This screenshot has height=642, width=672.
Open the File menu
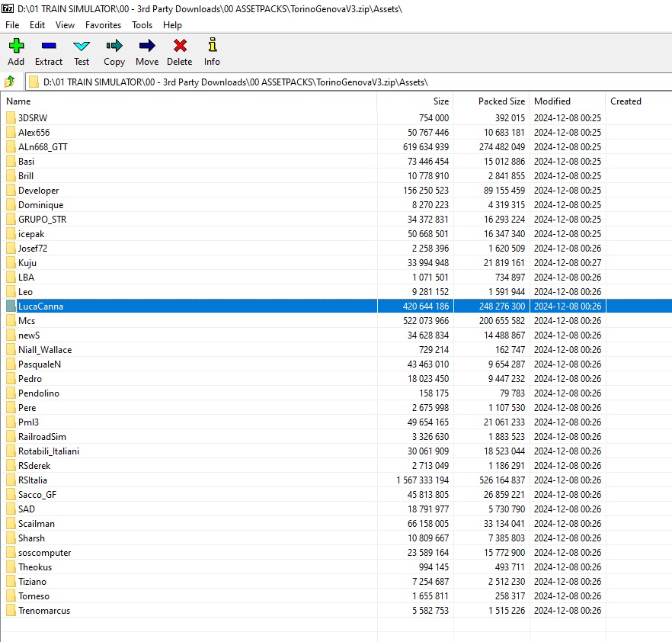click(12, 25)
